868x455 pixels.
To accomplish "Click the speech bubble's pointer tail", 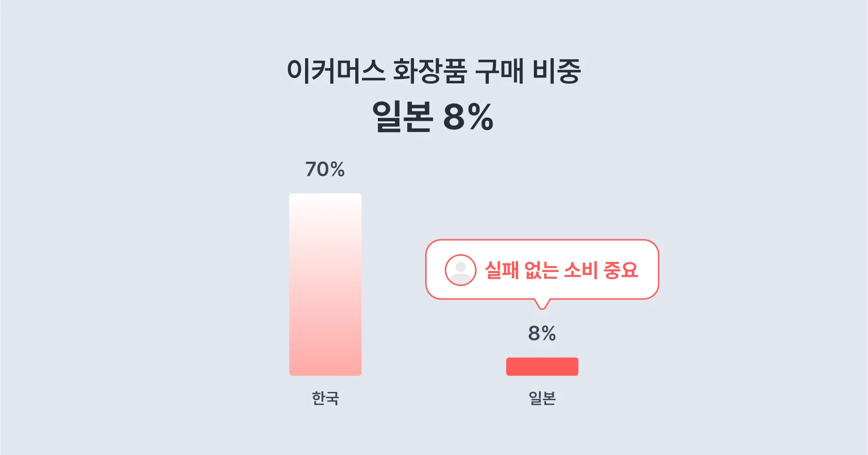I will (x=542, y=304).
